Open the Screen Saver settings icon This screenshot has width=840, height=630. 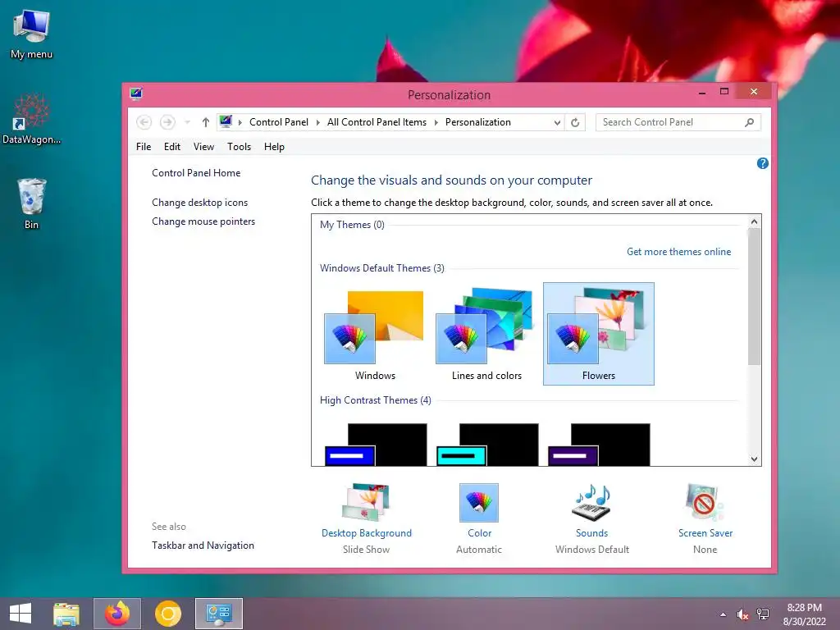pos(705,503)
